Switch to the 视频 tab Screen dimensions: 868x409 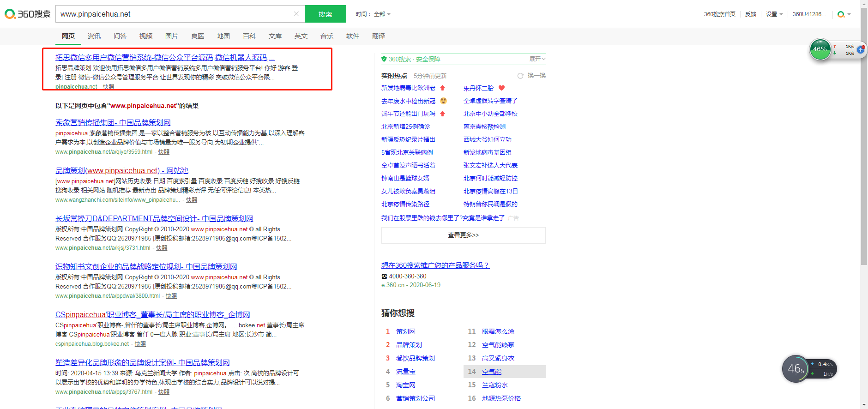pos(146,36)
